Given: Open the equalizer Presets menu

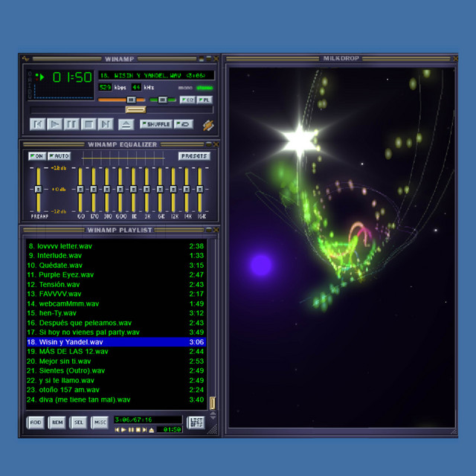Looking at the screenshot, I should tap(194, 156).
